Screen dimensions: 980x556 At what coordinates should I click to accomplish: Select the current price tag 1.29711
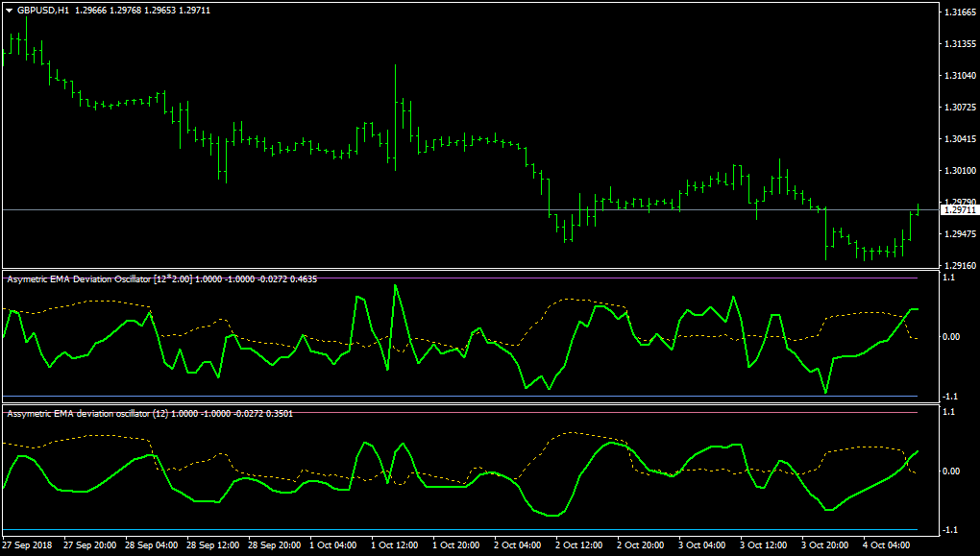(960, 210)
